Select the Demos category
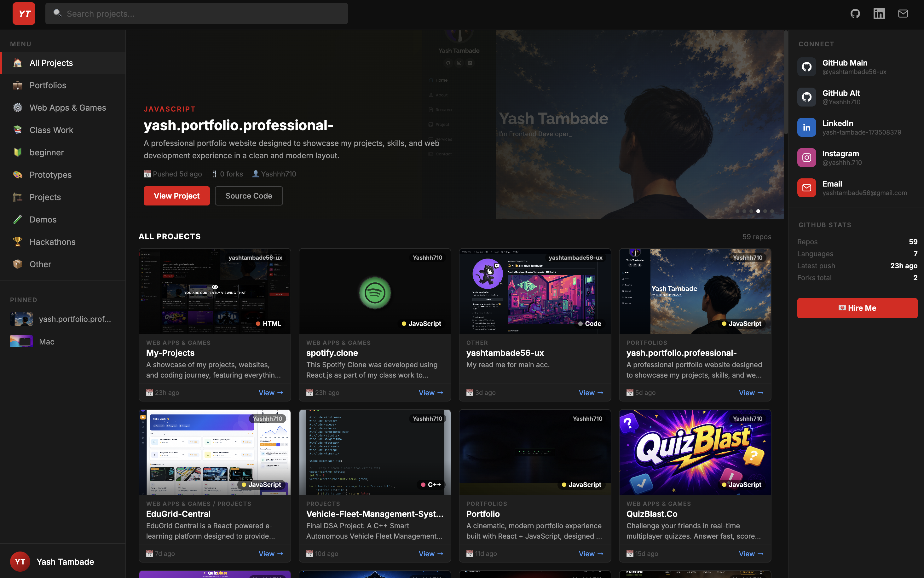The height and width of the screenshot is (578, 924). (x=63, y=219)
